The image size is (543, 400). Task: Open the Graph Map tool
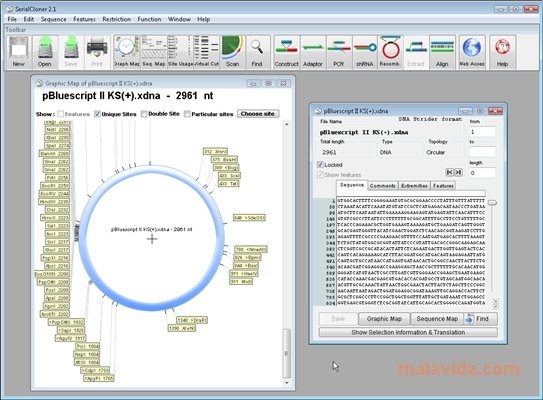coord(127,52)
